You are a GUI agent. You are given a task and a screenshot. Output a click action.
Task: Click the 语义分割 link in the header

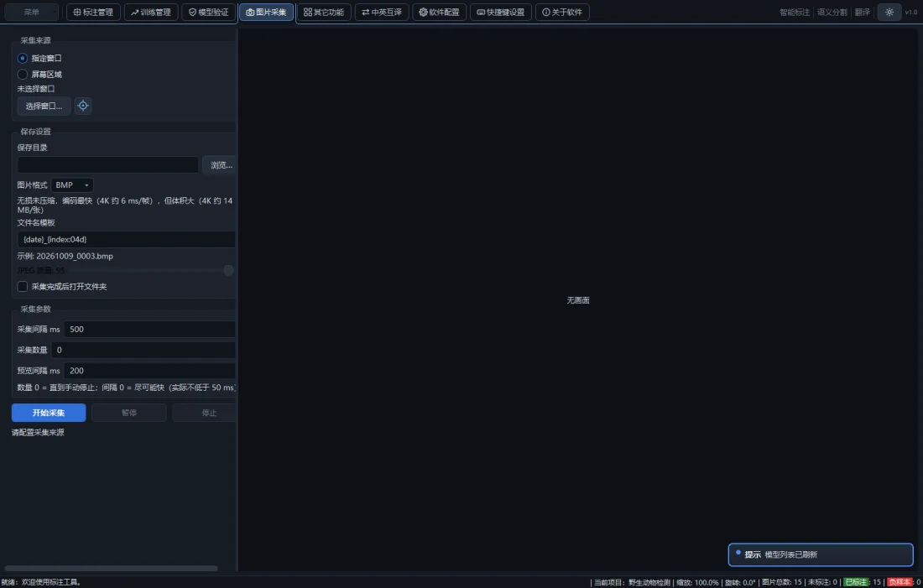point(832,13)
